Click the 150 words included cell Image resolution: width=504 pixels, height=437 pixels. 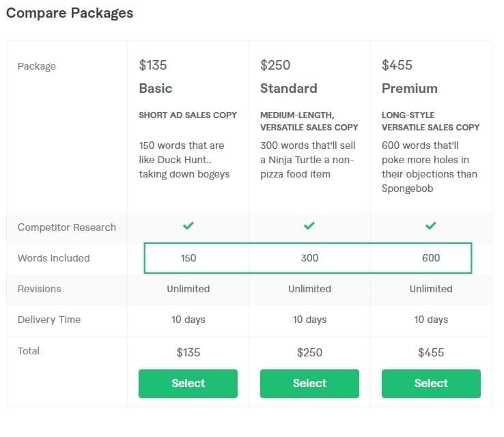click(188, 258)
